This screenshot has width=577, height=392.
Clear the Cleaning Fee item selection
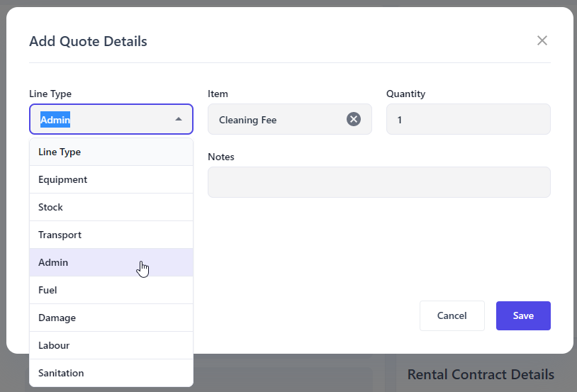pyautogui.click(x=354, y=119)
